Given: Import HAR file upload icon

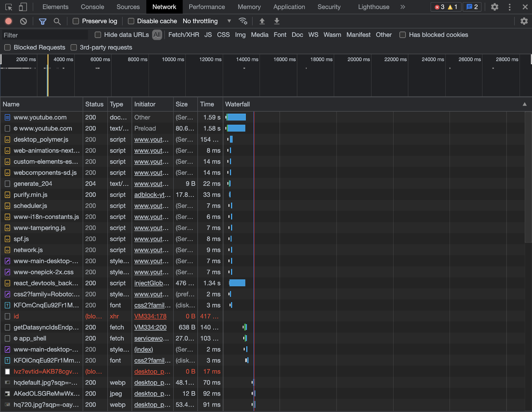Looking at the screenshot, I should pyautogui.click(x=262, y=21).
